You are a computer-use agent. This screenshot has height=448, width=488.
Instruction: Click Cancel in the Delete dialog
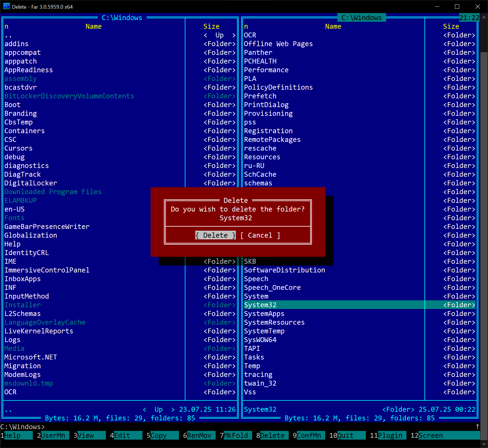point(260,235)
